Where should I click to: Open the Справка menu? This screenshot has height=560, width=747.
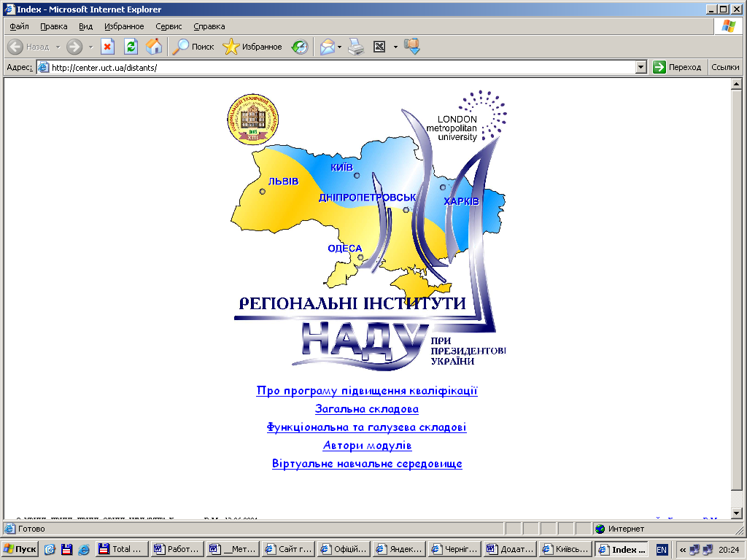pos(209,26)
